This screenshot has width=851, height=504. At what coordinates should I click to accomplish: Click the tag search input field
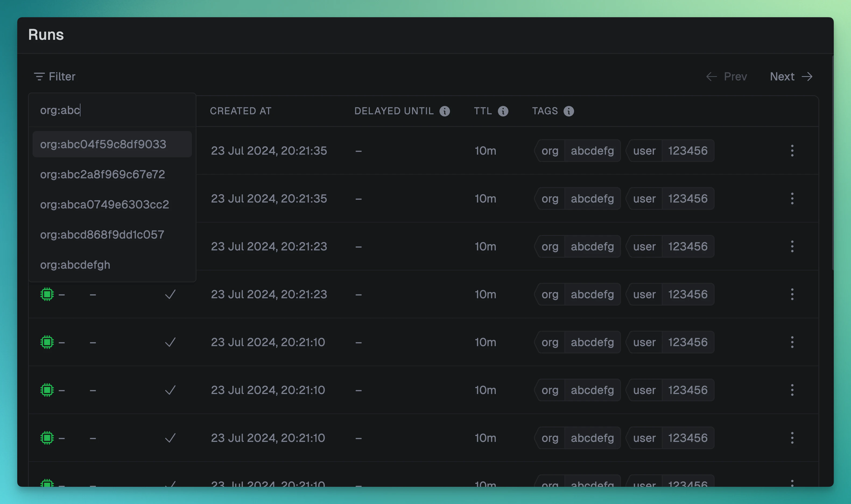tap(112, 110)
